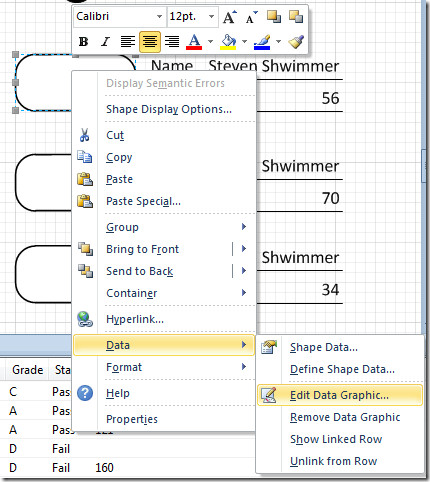
Task: Toggle Bold in the mini toolbar
Action: 83,42
